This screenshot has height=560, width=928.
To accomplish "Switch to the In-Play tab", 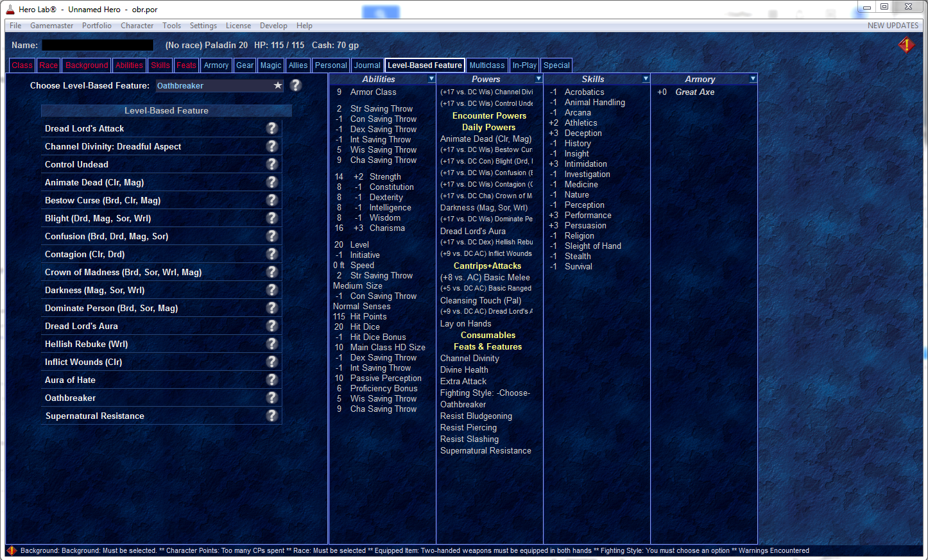I will (x=524, y=65).
